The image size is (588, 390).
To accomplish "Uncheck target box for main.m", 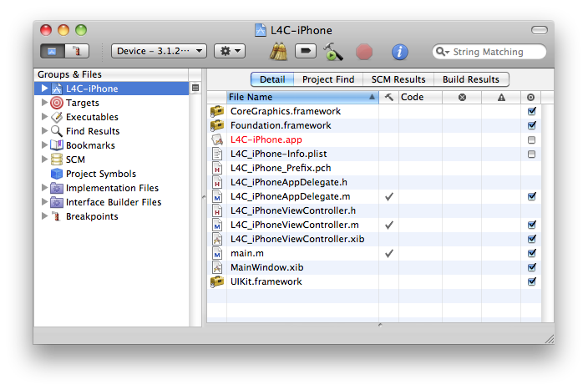I will [x=532, y=253].
